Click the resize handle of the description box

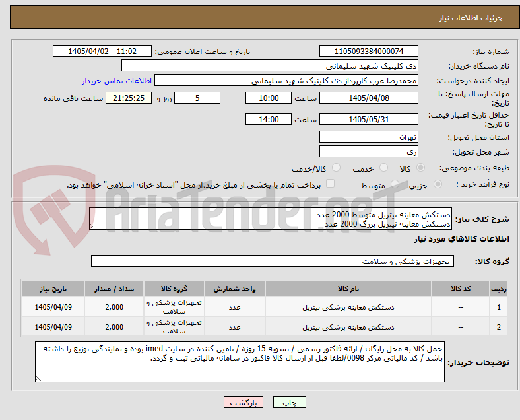(92, 227)
